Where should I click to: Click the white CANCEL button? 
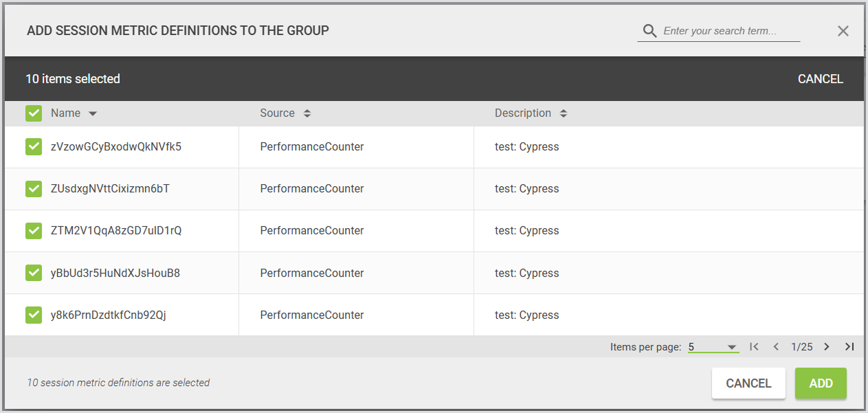tap(748, 383)
